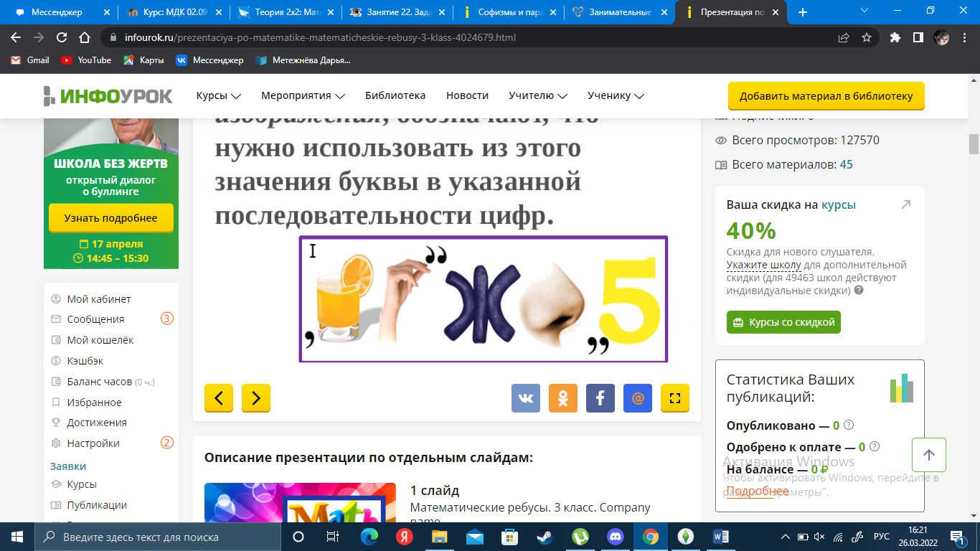Open Steam from Windows taskbar
The width and height of the screenshot is (980, 551).
545,537
